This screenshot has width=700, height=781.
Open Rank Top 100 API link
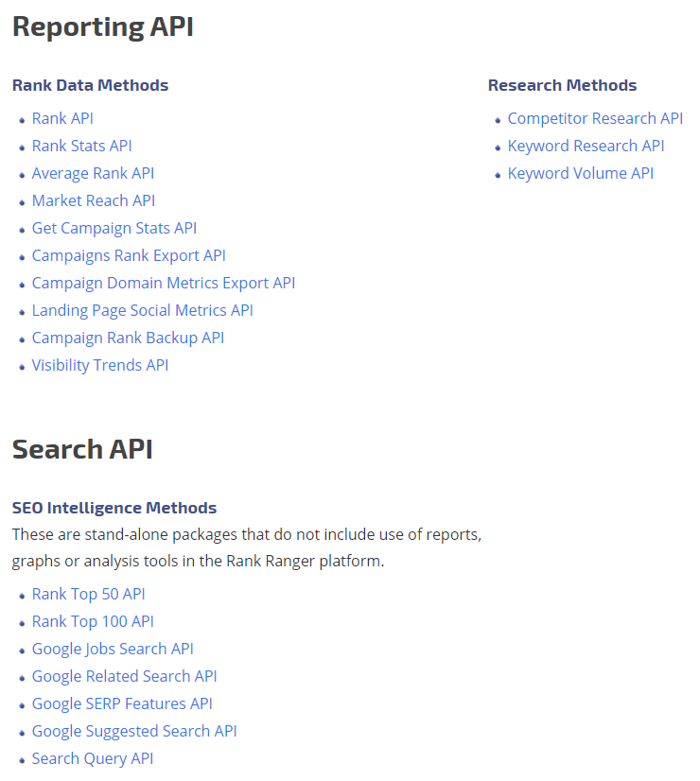(93, 621)
